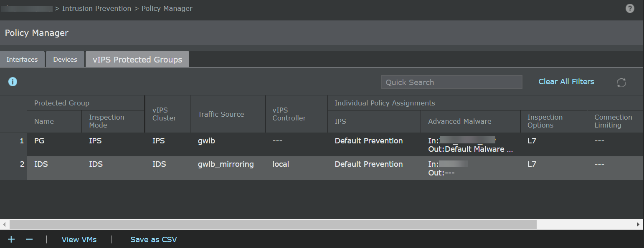Remove protected group with minus icon
Viewport: 644px width, 248px height.
point(29,239)
